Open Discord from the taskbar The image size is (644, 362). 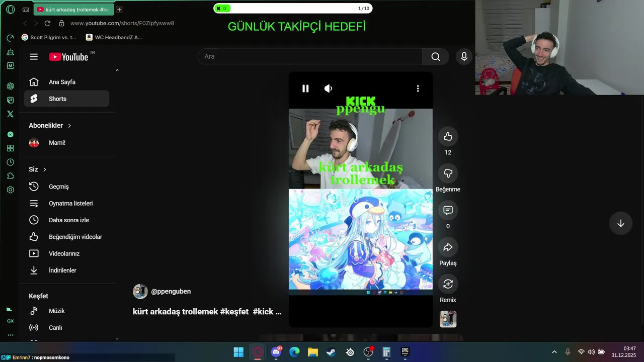coord(276,352)
